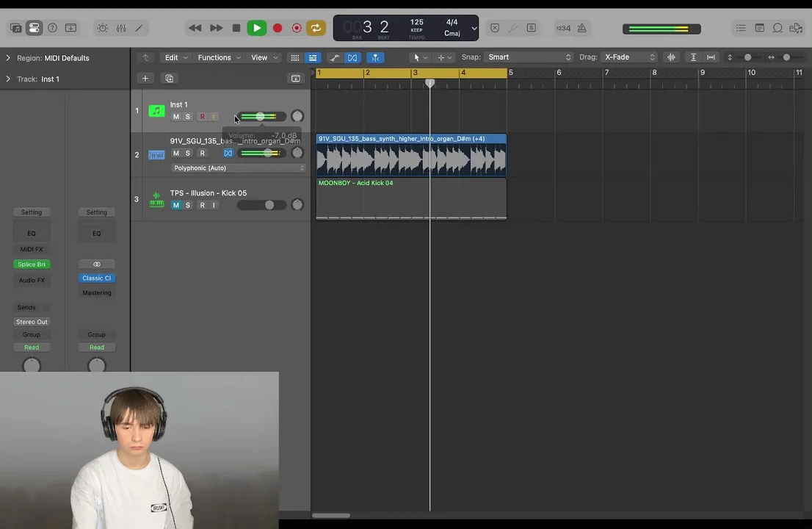This screenshot has width=812, height=529.
Task: Click the horizontal auto zoom icon
Action: click(711, 57)
